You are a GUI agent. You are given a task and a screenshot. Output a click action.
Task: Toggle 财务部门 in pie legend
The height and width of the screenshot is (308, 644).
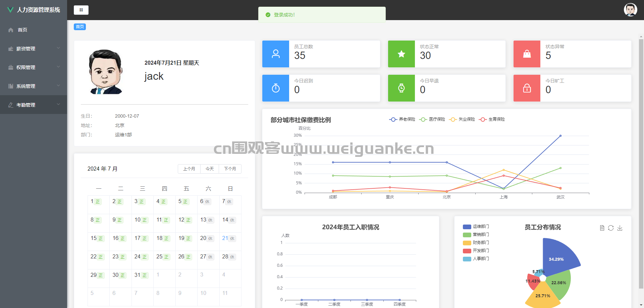pyautogui.click(x=476, y=243)
